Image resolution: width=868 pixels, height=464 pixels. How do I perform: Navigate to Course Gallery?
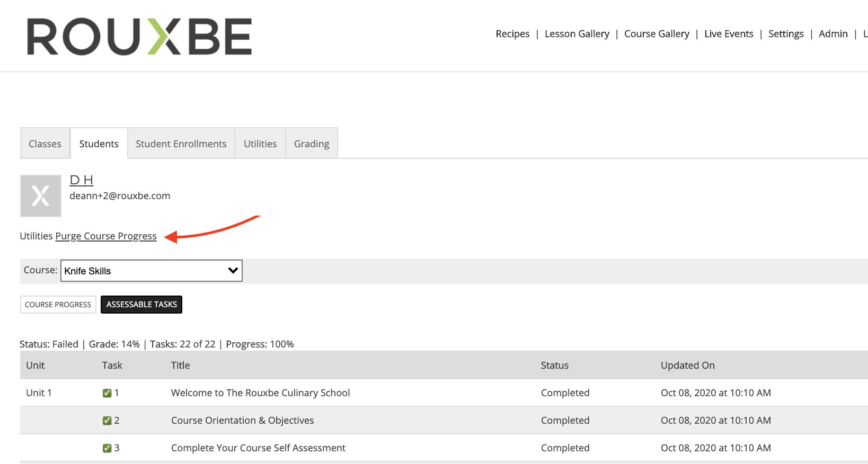click(657, 34)
